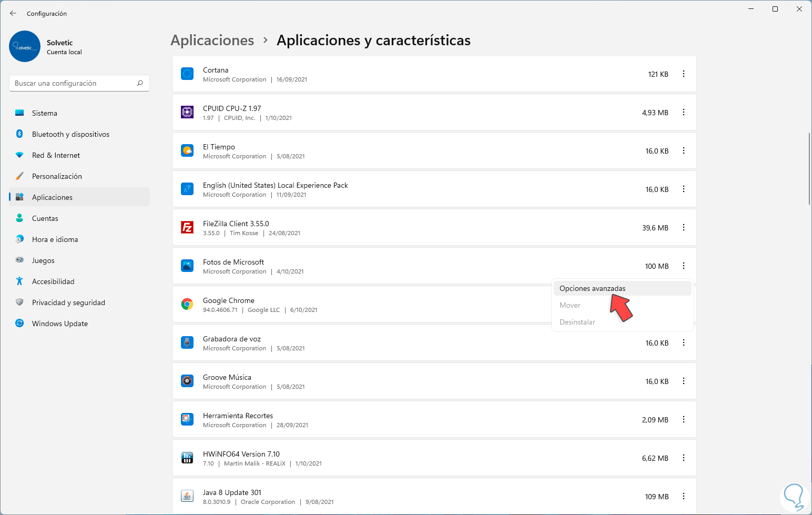
Task: Click the Google Chrome icon
Action: 187,304
